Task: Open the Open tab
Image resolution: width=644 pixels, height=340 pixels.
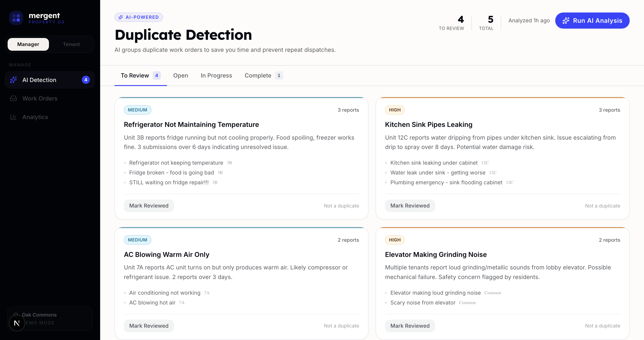Action: pos(180,76)
